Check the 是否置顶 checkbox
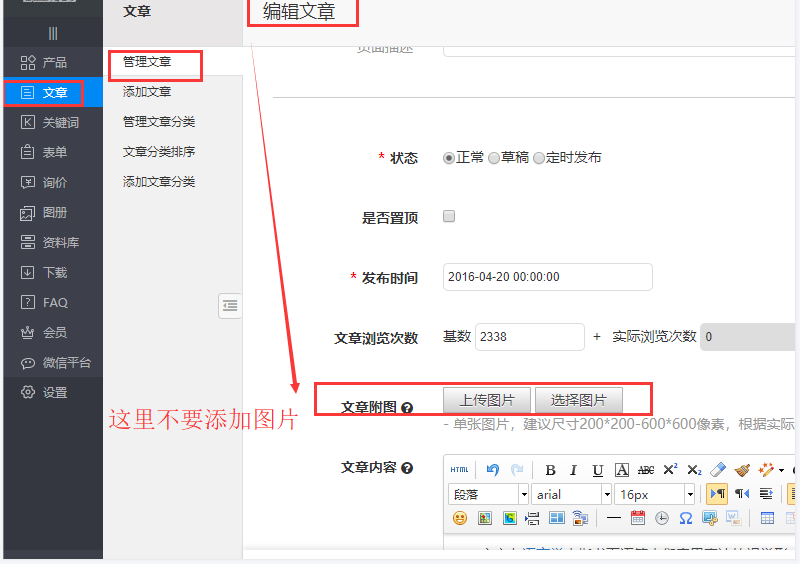The image size is (800, 564). tap(449, 216)
